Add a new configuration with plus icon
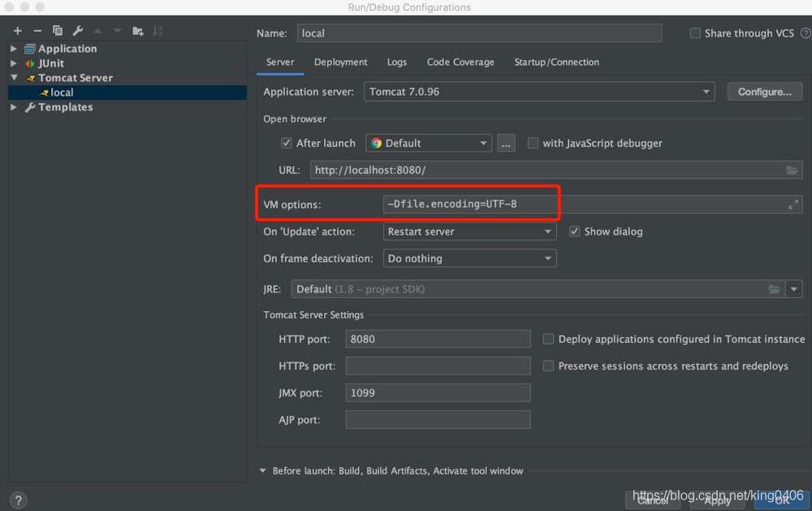Image resolution: width=812 pixels, height=511 pixels. [18, 31]
